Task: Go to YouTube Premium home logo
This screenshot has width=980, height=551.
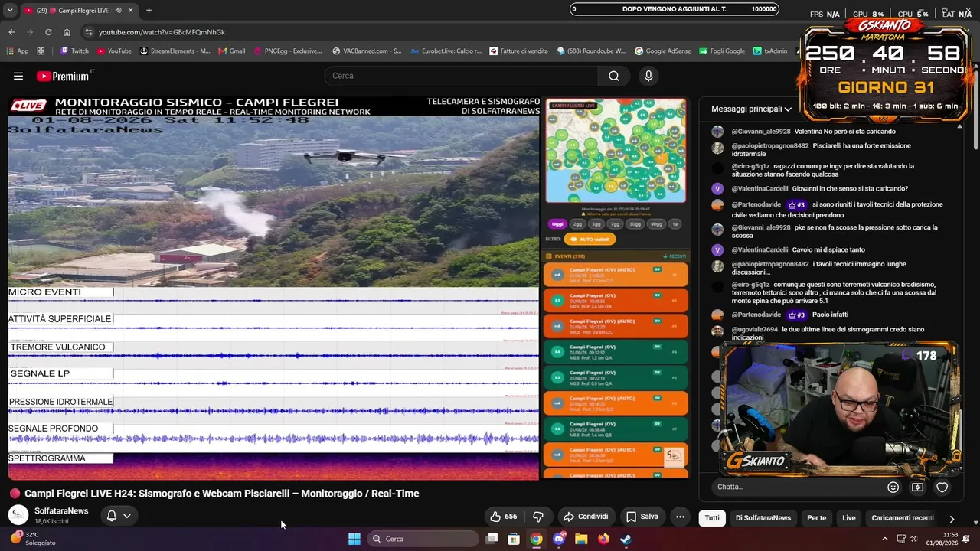Action: click(x=63, y=76)
